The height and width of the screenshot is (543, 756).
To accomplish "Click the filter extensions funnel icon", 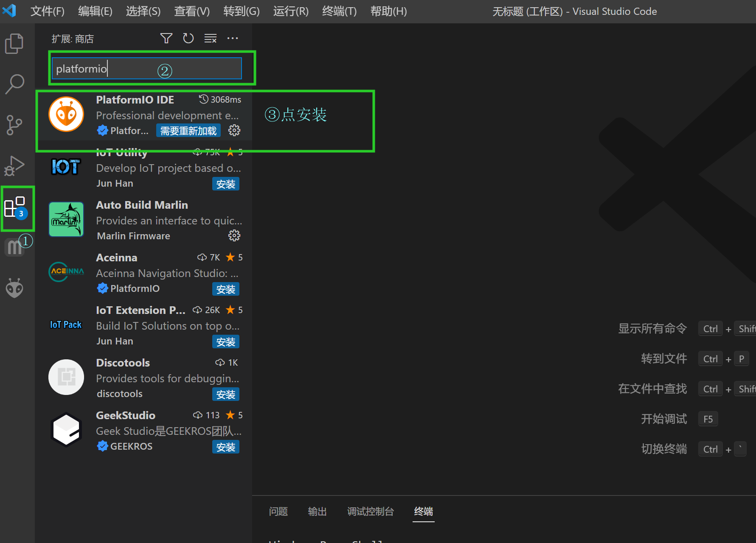I will (x=166, y=39).
